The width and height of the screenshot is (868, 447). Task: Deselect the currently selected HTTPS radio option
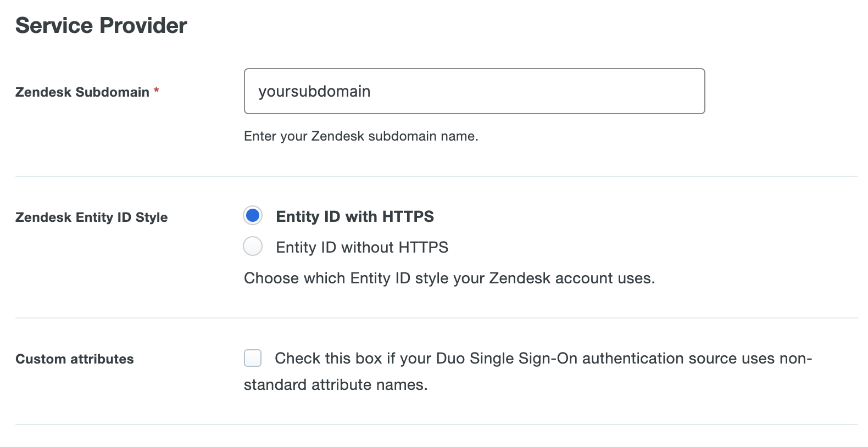click(252, 216)
